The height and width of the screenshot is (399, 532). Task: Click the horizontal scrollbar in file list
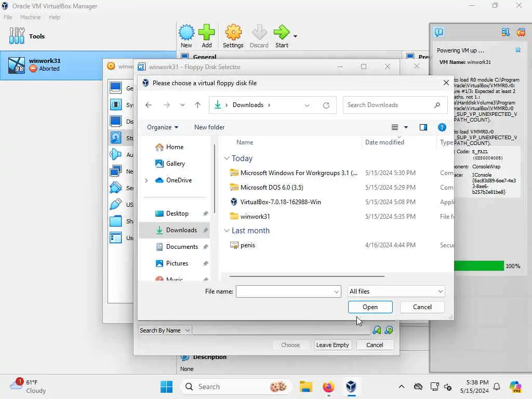coord(307,276)
